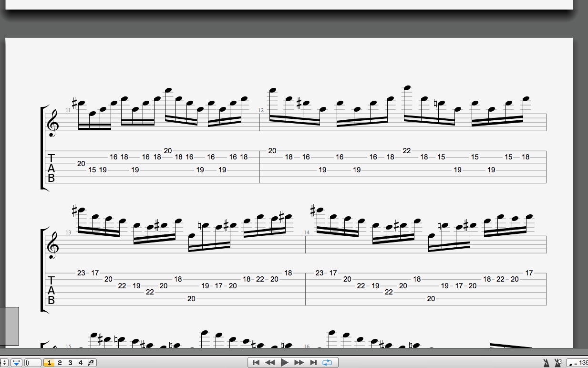Select voice 1 in the voice selector
588x368 pixels.
[49, 363]
